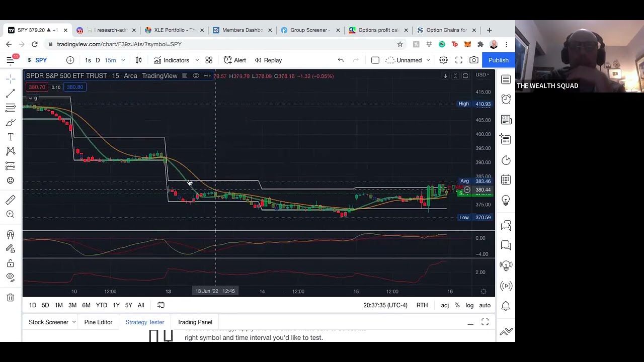Select the brush drawing tool
The width and height of the screenshot is (644, 362).
[10, 123]
